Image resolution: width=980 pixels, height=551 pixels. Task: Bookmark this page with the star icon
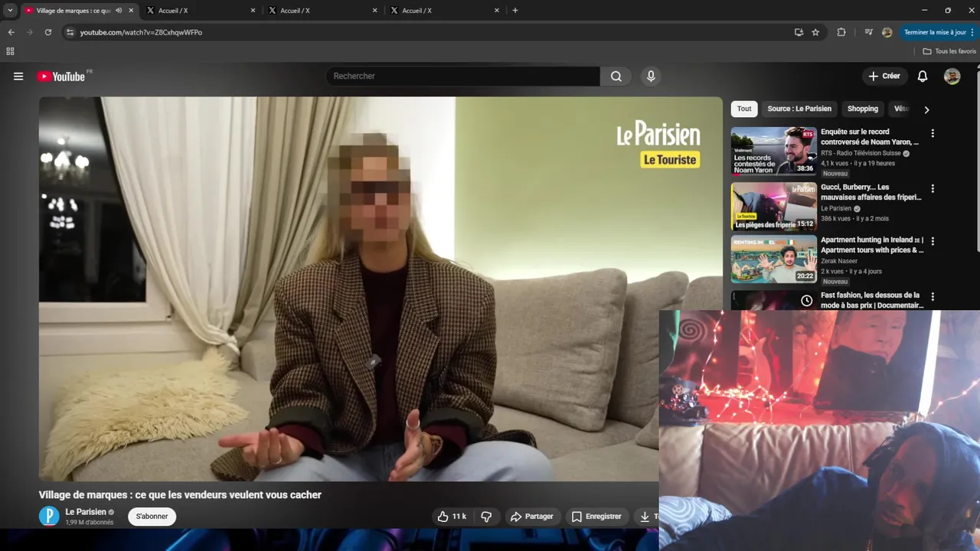click(815, 32)
